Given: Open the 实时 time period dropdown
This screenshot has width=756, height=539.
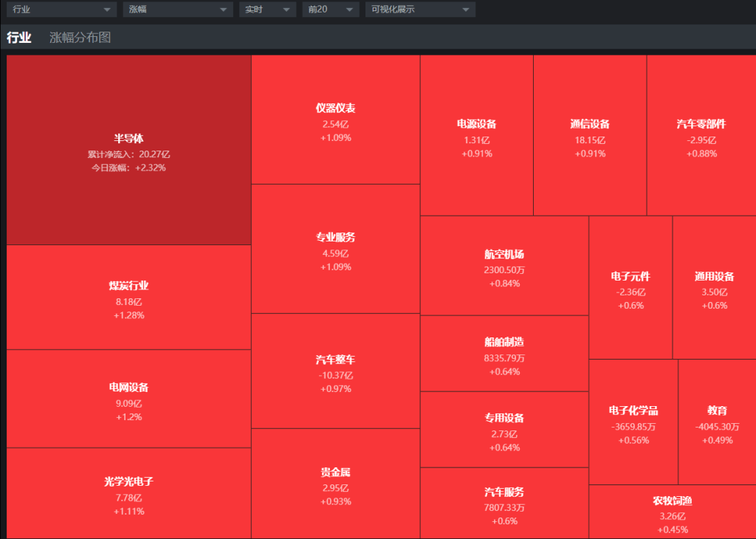Looking at the screenshot, I should (267, 10).
